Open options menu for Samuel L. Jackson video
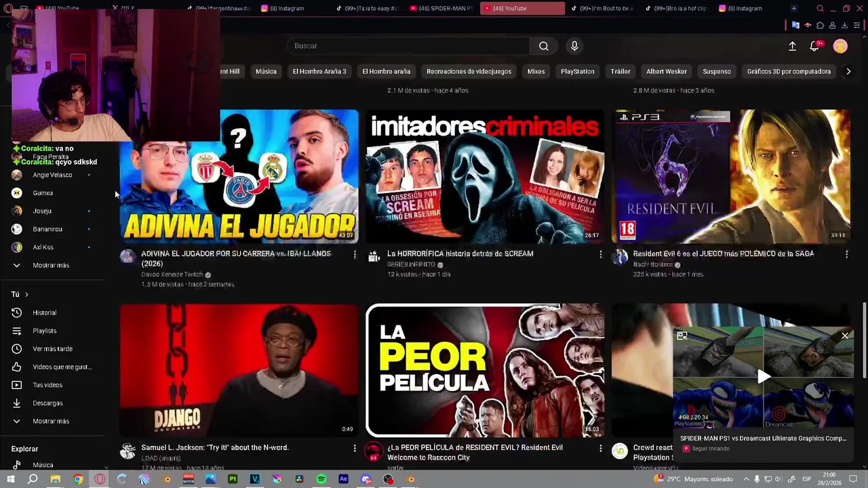The image size is (868, 488). [355, 448]
